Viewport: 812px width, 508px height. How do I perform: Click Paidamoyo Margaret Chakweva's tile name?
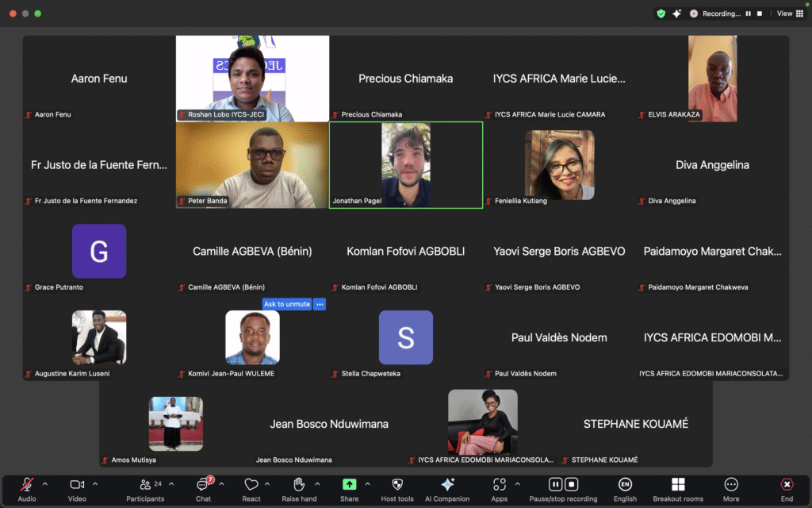(x=713, y=252)
